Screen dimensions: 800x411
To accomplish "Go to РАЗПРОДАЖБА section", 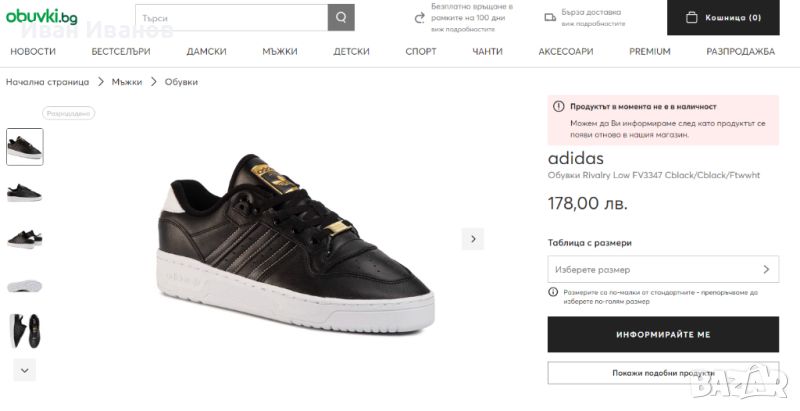I will [740, 51].
